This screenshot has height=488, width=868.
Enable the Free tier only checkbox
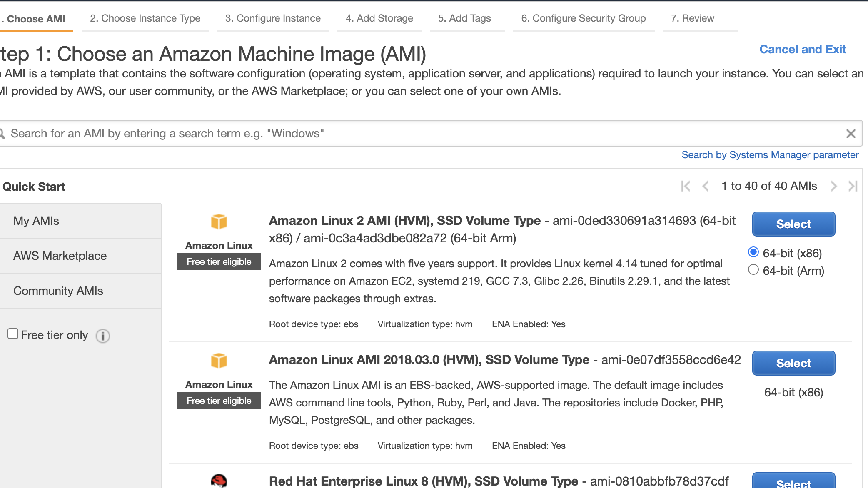click(x=13, y=334)
